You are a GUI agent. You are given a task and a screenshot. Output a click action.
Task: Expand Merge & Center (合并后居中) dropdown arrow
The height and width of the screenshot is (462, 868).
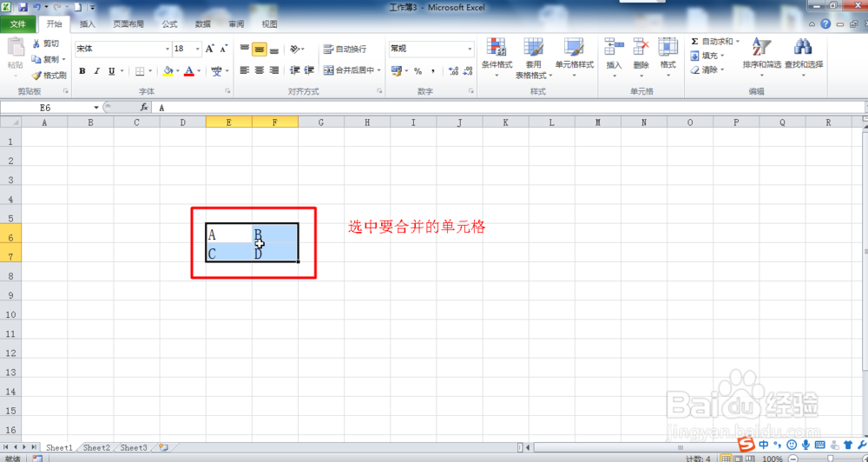coord(379,70)
